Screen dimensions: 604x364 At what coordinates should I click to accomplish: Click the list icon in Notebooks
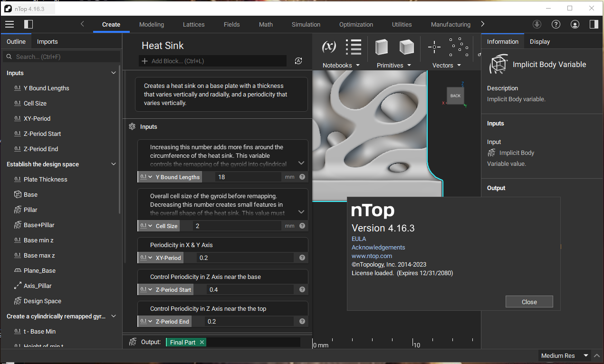pyautogui.click(x=354, y=47)
